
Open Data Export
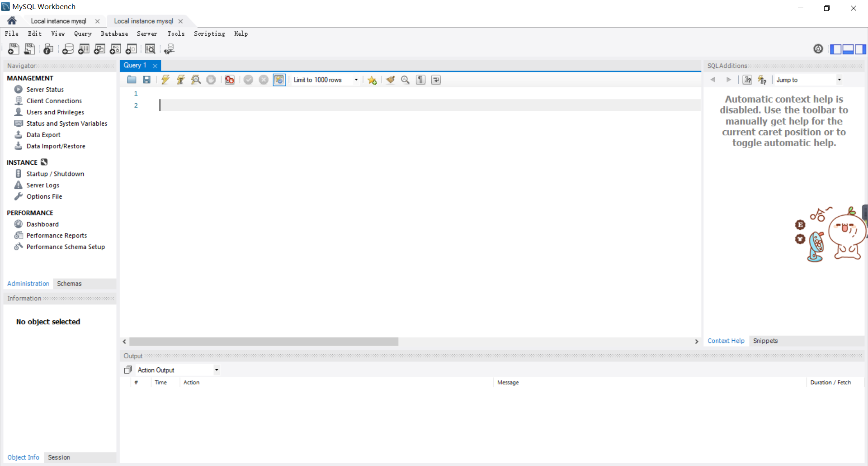[x=43, y=135]
